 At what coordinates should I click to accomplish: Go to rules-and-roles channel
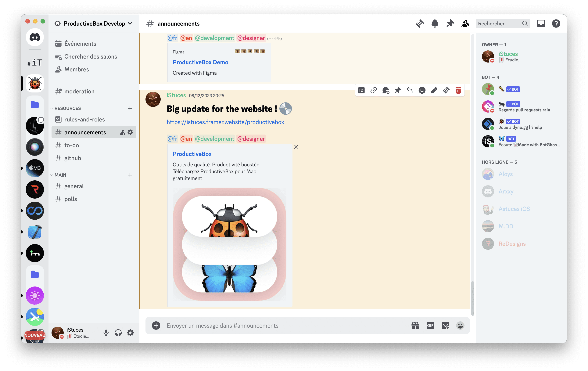pos(94,119)
